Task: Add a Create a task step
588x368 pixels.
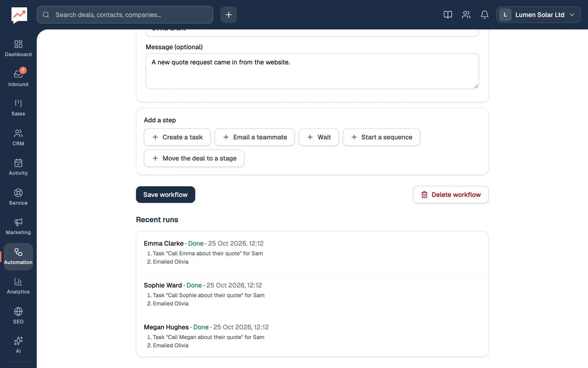Action: [177, 137]
